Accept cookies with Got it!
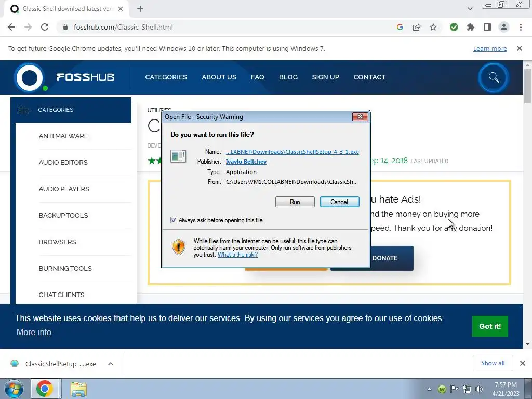Viewport: 532px width, 399px height. [490, 326]
